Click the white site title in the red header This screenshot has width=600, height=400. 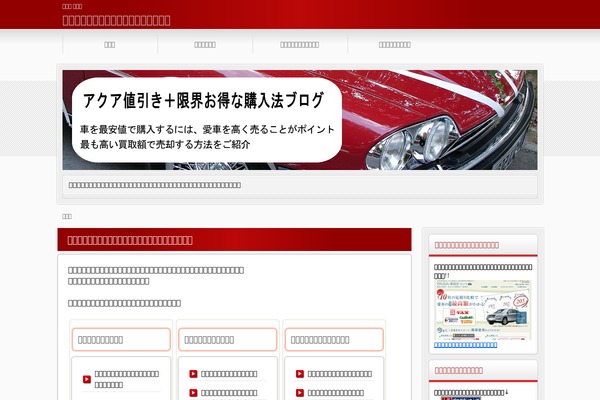[116, 20]
